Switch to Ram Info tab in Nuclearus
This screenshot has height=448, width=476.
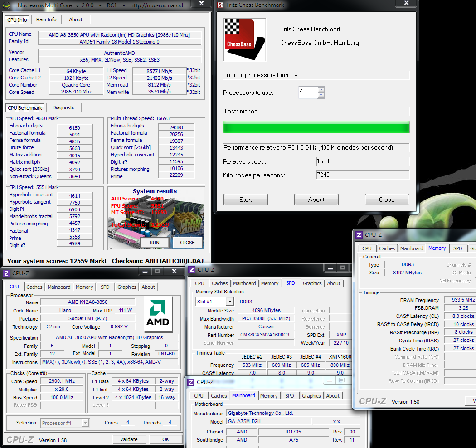pyautogui.click(x=46, y=19)
